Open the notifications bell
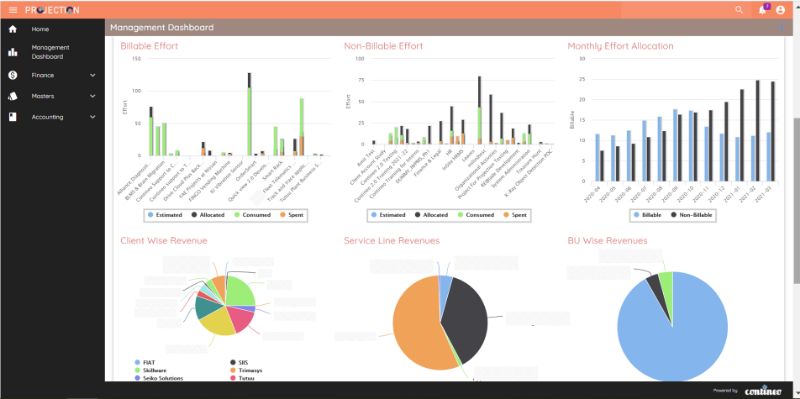 coord(762,10)
